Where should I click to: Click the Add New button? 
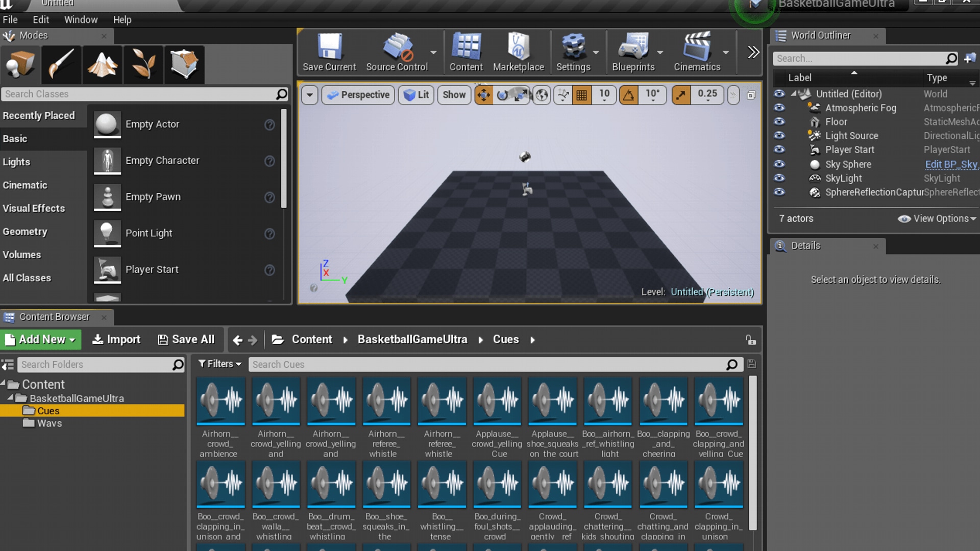point(41,340)
